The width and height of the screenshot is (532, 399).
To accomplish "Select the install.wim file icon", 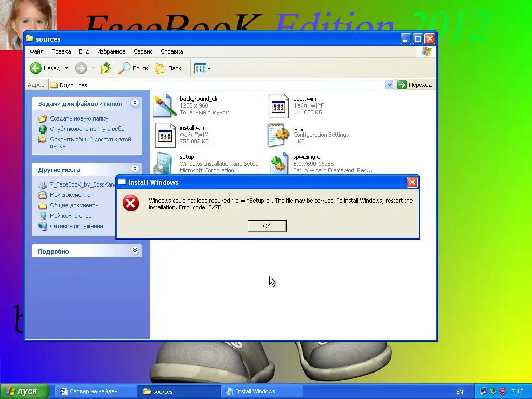I will (x=165, y=135).
